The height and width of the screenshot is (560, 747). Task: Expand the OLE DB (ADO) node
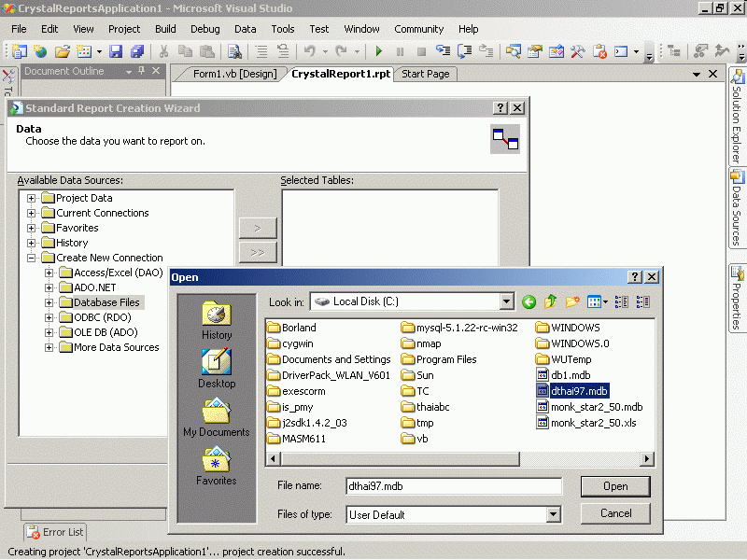49,332
